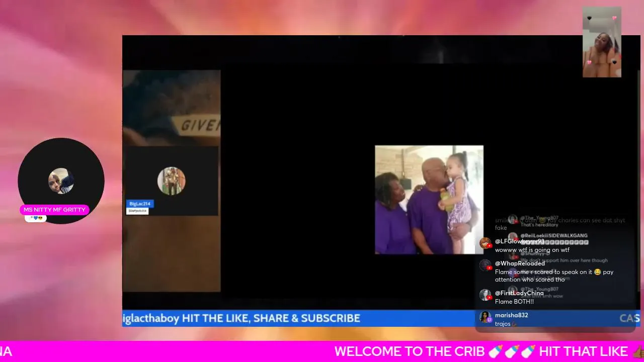The image size is (644, 362).
Task: Open @LFGlowkeyyy93 profile avatar
Action: pos(485,244)
